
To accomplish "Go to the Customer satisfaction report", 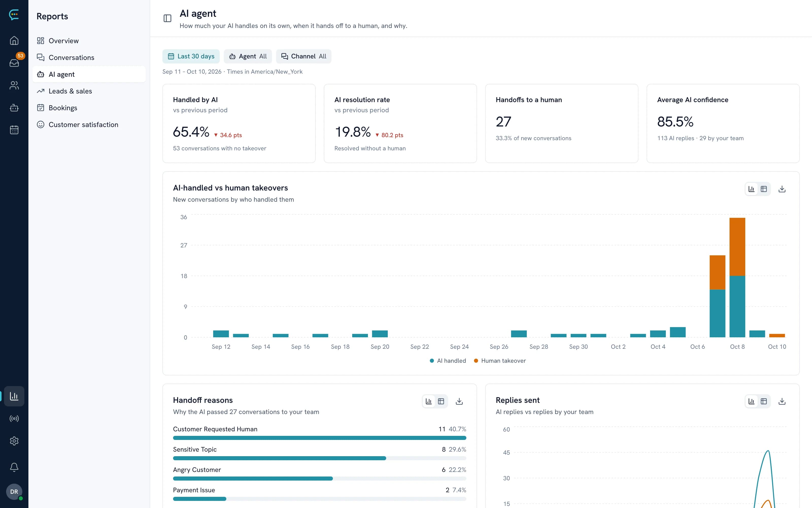I will [x=89, y=125].
